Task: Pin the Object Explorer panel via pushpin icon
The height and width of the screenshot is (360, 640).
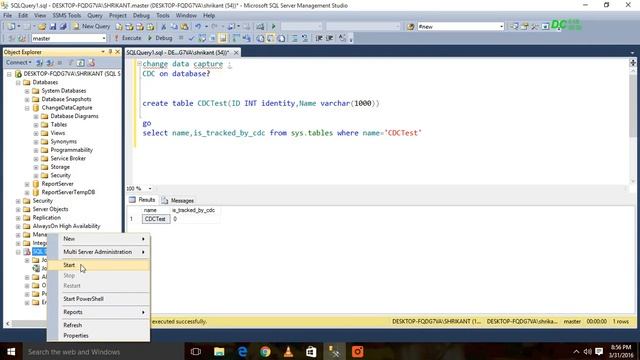Action: [x=110, y=52]
